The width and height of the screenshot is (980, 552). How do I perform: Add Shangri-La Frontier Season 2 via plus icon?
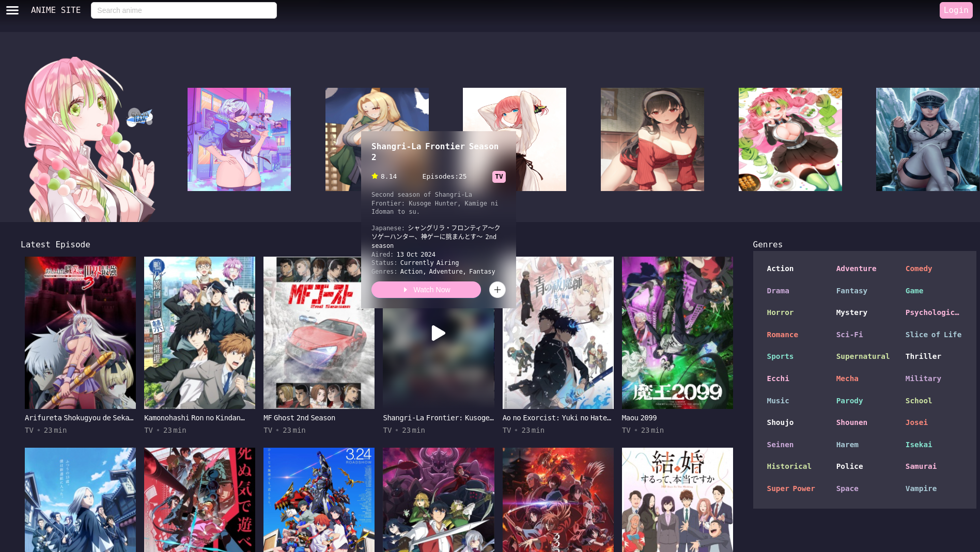(497, 290)
